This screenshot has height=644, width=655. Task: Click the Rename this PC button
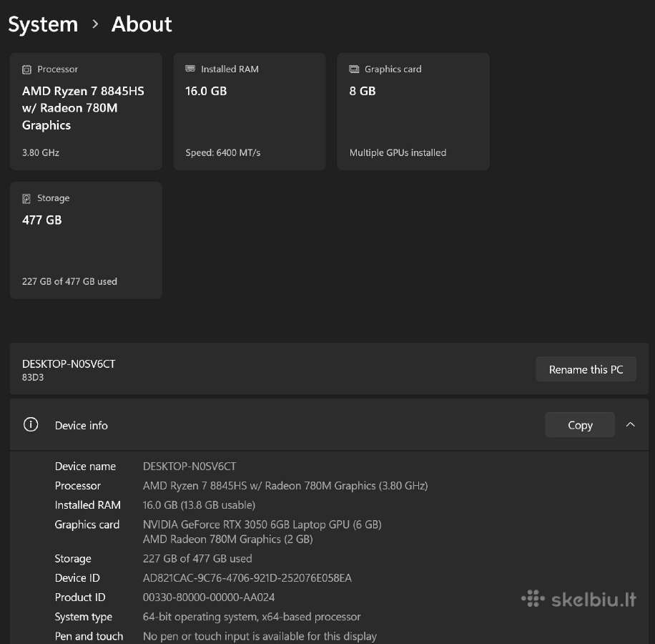(586, 369)
